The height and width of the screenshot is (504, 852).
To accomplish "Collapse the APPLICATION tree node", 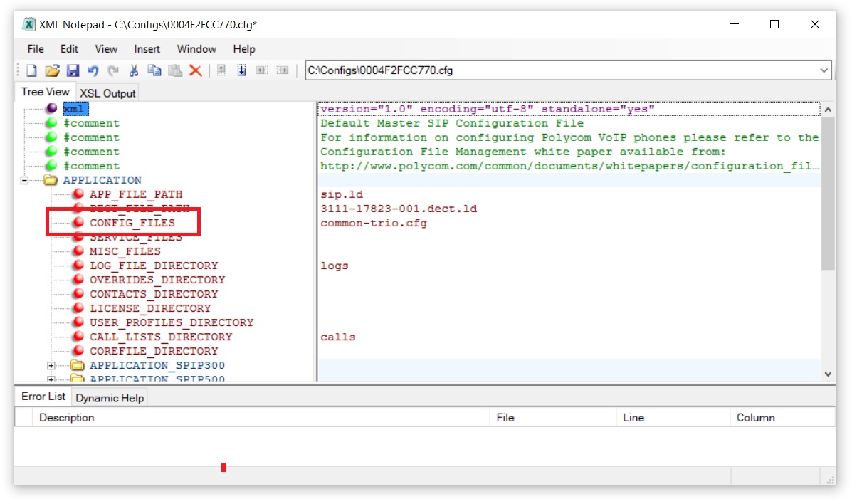I will [24, 181].
